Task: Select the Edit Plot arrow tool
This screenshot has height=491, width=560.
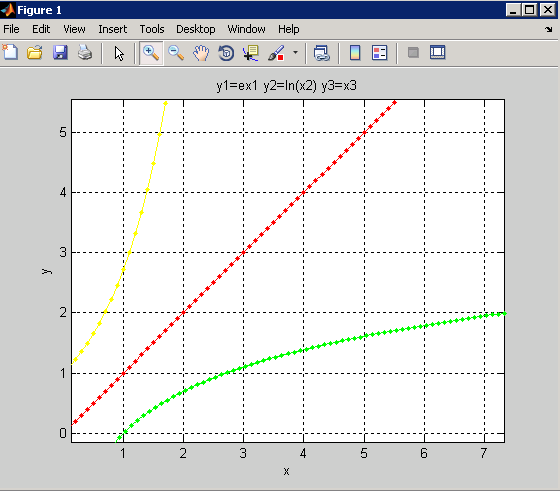Action: coord(119,53)
